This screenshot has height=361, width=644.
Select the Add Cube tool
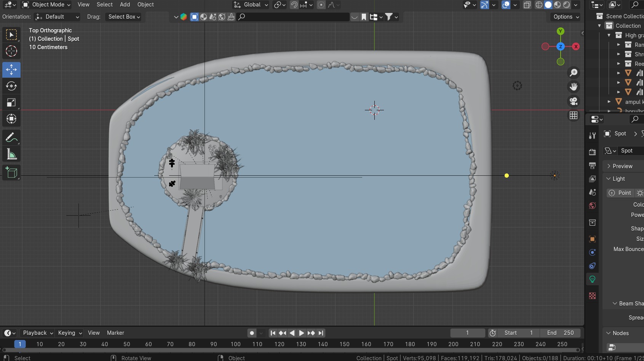[x=11, y=172]
